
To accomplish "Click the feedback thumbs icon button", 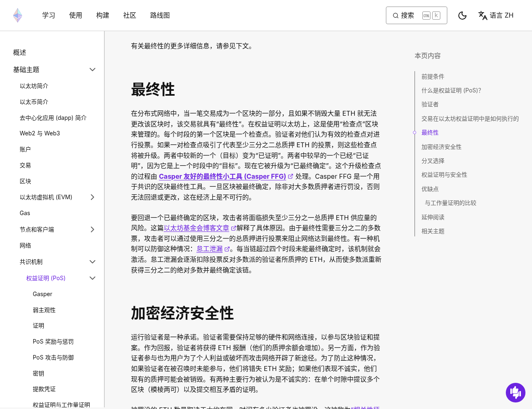I will coord(516,393).
